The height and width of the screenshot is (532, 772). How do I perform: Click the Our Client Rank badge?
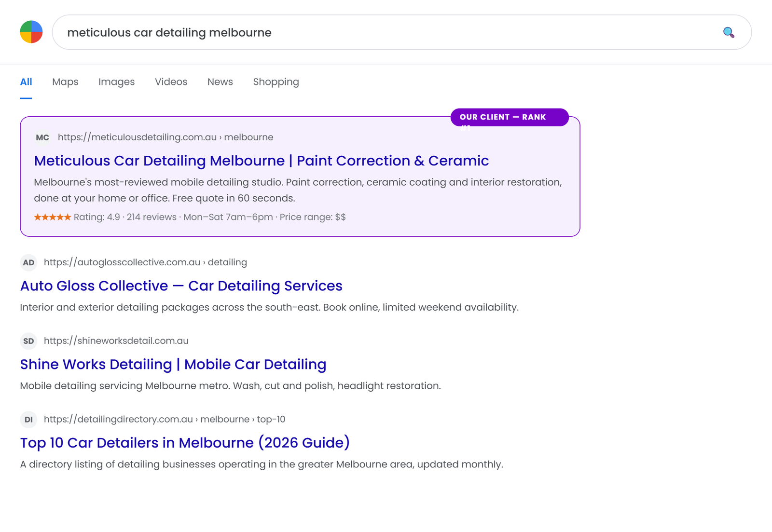point(510,117)
